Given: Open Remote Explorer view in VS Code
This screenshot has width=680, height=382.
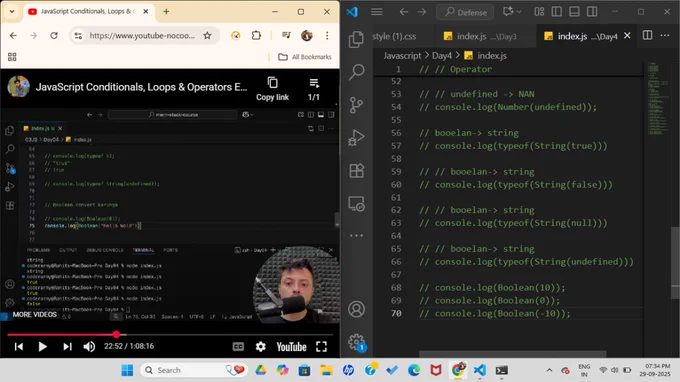Looking at the screenshot, I should [356, 203].
